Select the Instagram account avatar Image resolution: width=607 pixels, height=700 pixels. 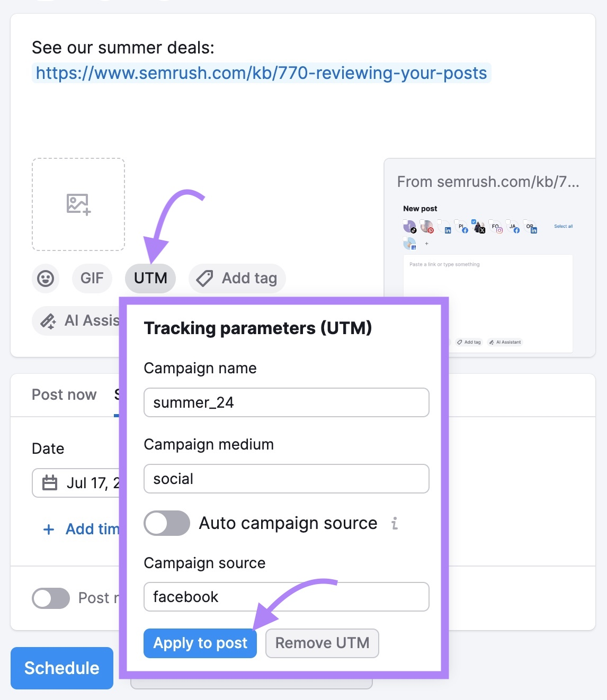497,228
